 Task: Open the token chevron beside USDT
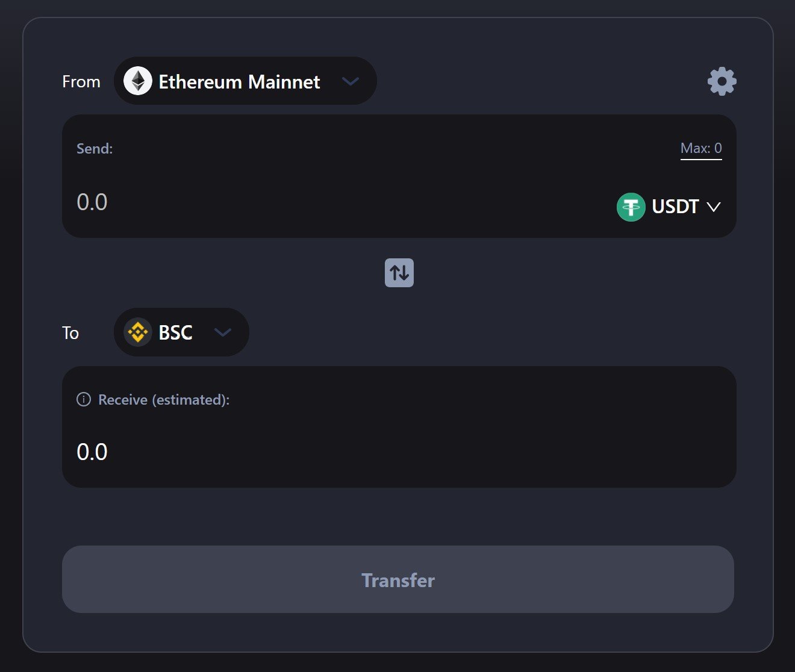(714, 207)
